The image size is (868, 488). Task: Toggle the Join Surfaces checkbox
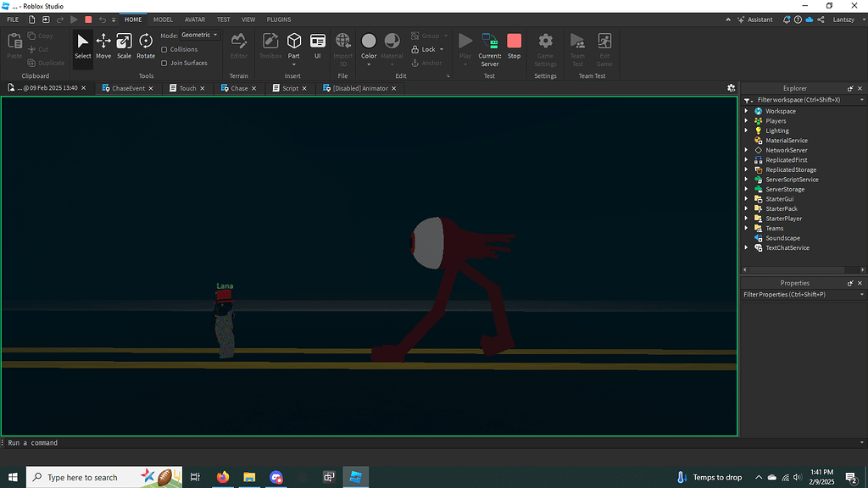tap(164, 63)
